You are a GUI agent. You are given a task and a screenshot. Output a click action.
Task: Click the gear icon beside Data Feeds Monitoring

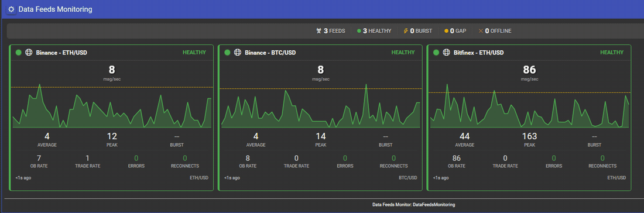pyautogui.click(x=12, y=9)
